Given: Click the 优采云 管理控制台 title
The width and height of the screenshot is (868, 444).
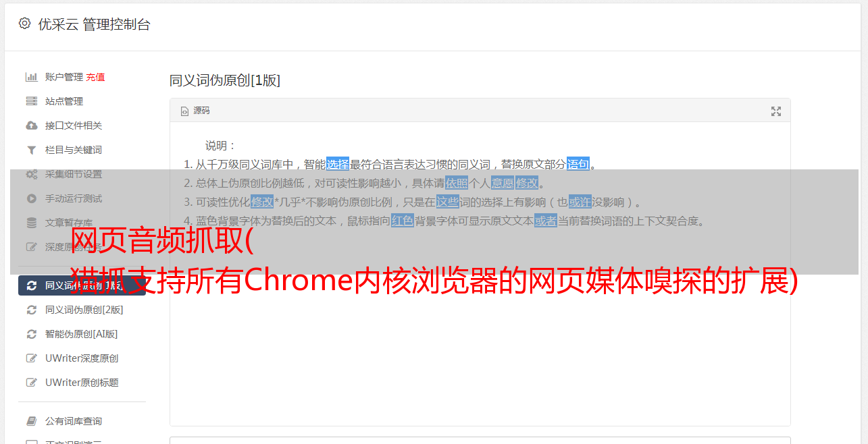Looking at the screenshot, I should [94, 24].
